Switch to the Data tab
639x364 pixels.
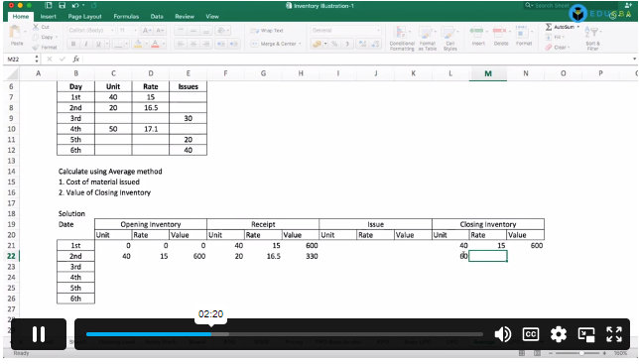[x=157, y=16]
